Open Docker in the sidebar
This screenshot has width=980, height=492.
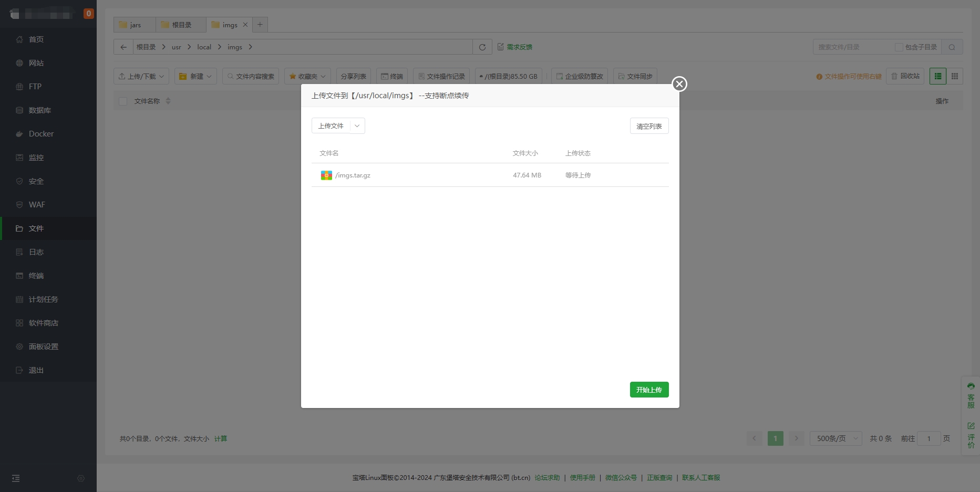41,134
